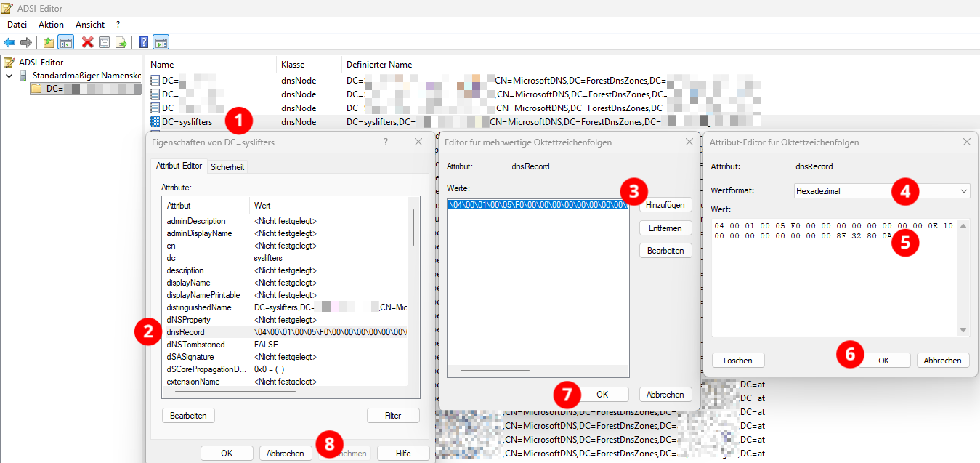Select the dNSTombstoned attribute row
The height and width of the screenshot is (463, 980).
pos(286,345)
